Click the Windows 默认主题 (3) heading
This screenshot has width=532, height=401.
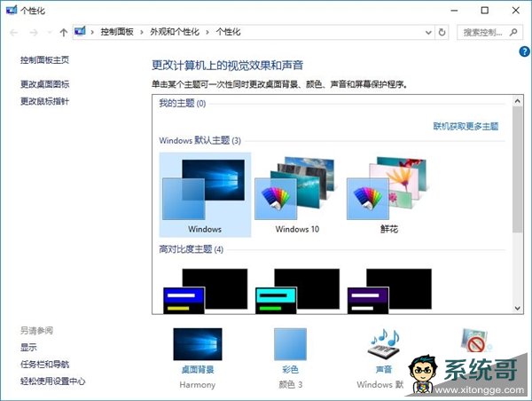[x=199, y=140]
